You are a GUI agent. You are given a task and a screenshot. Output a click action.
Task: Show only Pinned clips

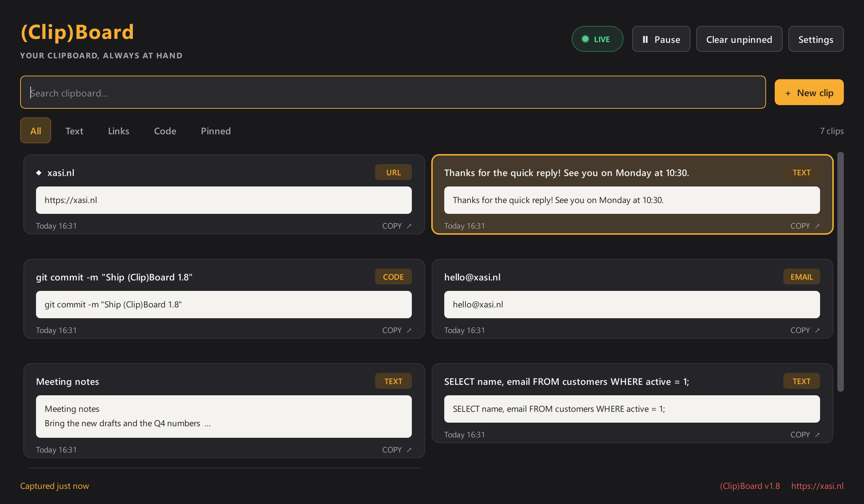click(216, 131)
